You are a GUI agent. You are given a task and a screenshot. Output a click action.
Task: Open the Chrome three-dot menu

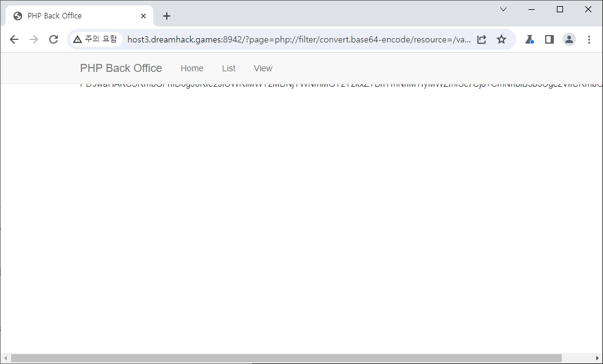pyautogui.click(x=589, y=39)
